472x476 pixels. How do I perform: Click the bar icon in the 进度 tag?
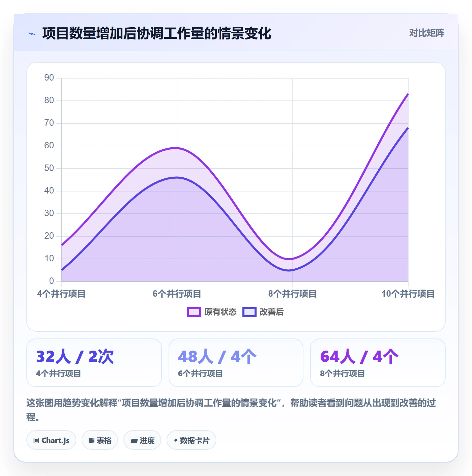[134, 441]
